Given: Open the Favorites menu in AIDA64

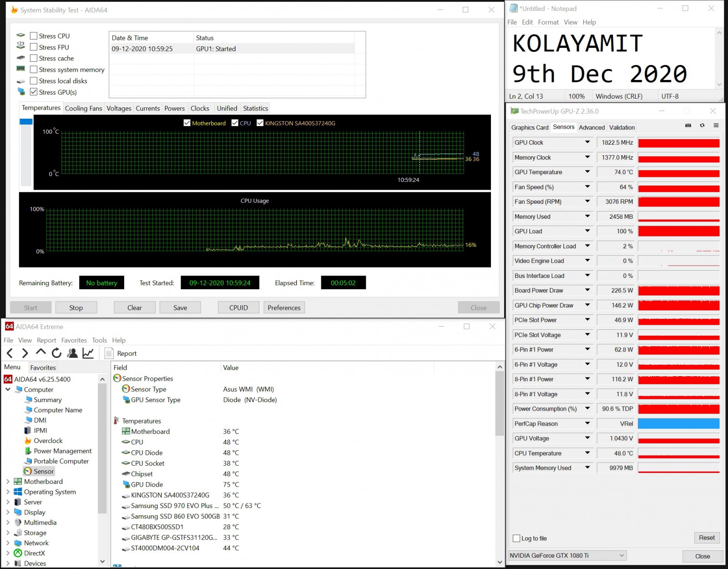Looking at the screenshot, I should (74, 340).
